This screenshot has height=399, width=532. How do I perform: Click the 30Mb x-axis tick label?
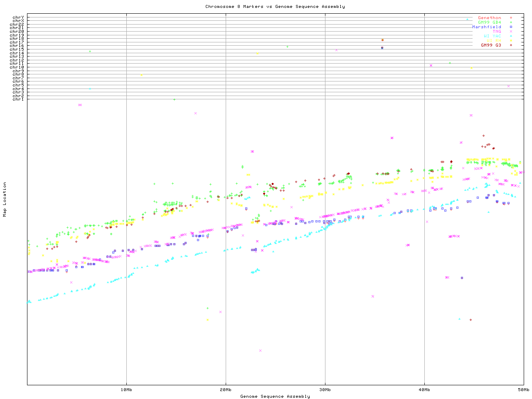(x=325, y=389)
